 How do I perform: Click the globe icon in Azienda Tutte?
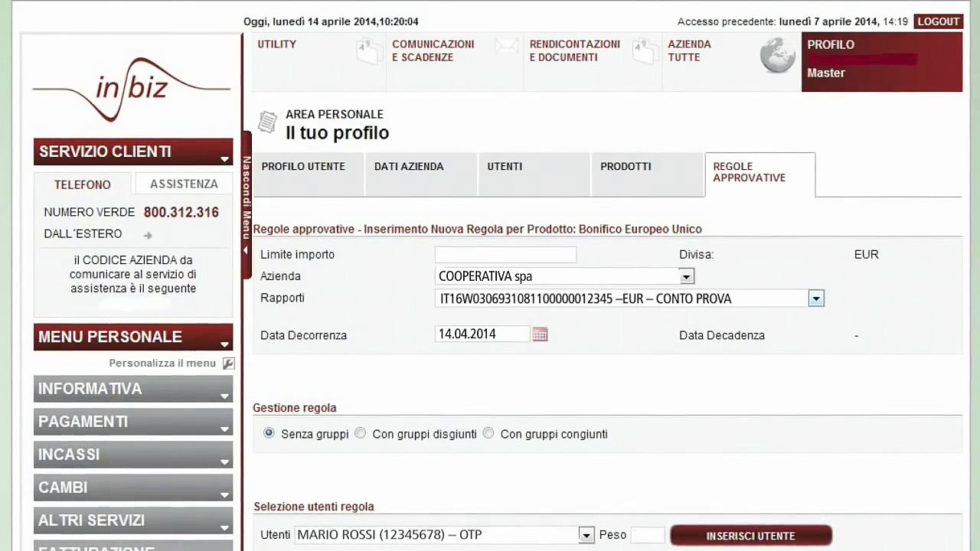pos(777,56)
